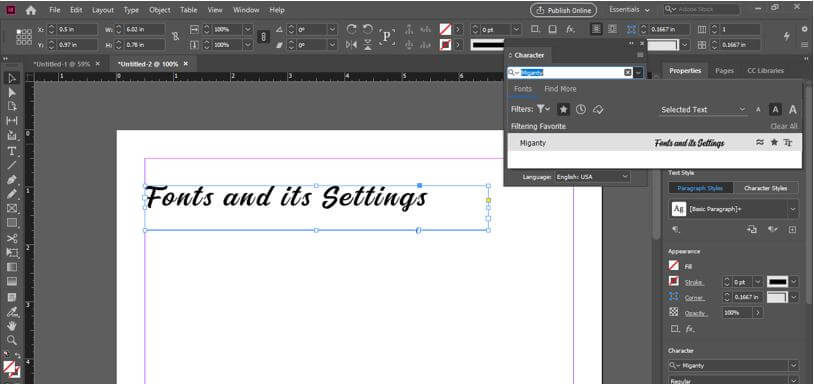This screenshot has height=384, width=814.
Task: Switch to the Pages panel tab
Action: click(724, 71)
